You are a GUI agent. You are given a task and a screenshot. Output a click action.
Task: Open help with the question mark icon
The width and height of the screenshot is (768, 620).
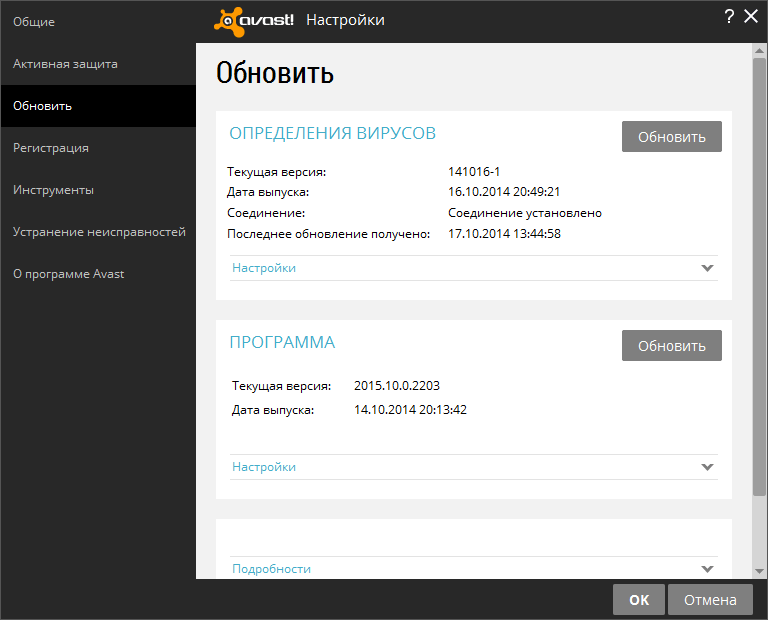[x=729, y=17]
